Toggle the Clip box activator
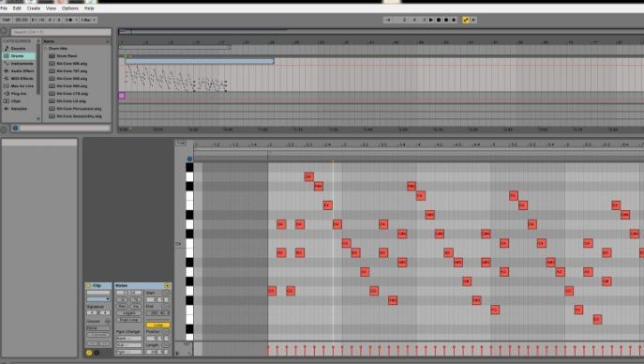This screenshot has width=644, height=364. coord(88,285)
